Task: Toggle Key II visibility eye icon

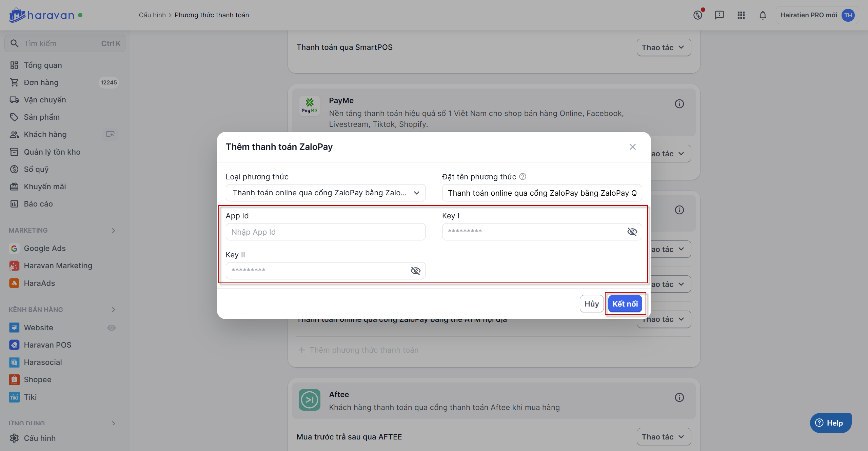Action: point(415,271)
